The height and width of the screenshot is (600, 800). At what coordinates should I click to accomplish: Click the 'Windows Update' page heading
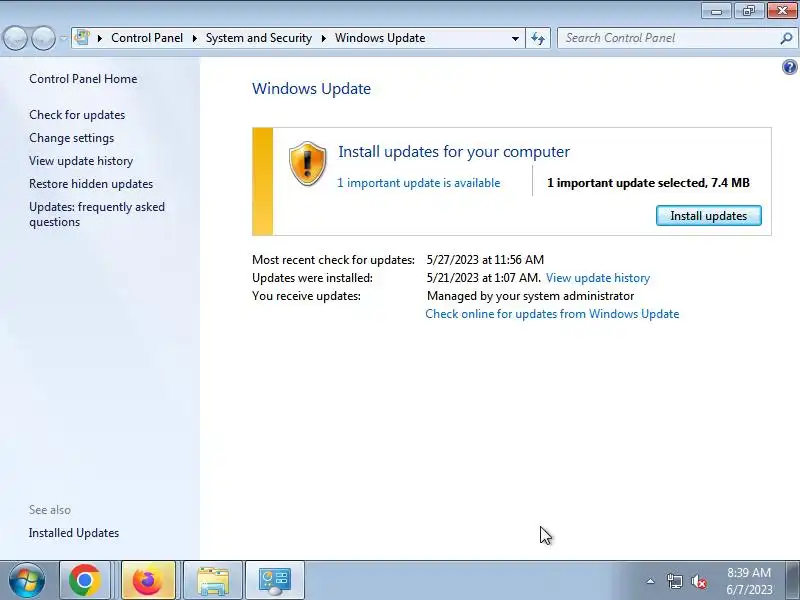[311, 89]
